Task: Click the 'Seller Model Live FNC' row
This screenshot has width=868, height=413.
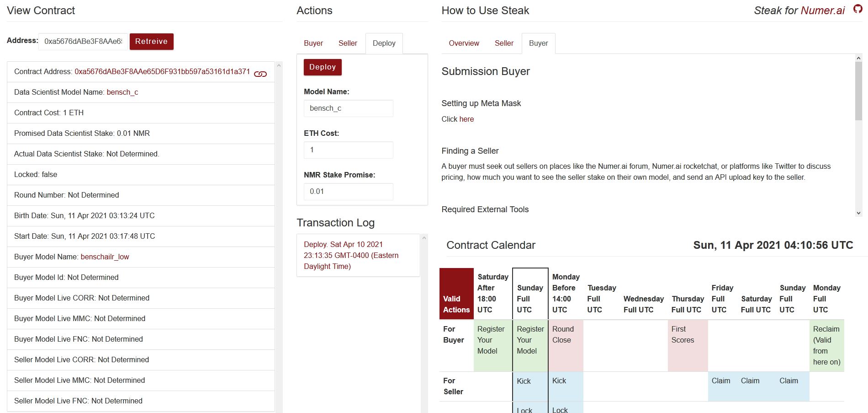Action: (x=141, y=401)
